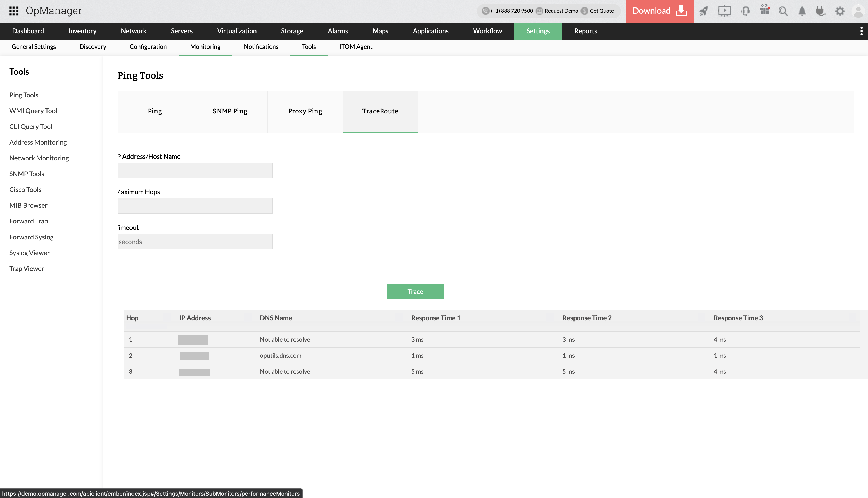Click the user profile avatar icon
Viewport: 868px width, 498px height.
click(x=858, y=11)
